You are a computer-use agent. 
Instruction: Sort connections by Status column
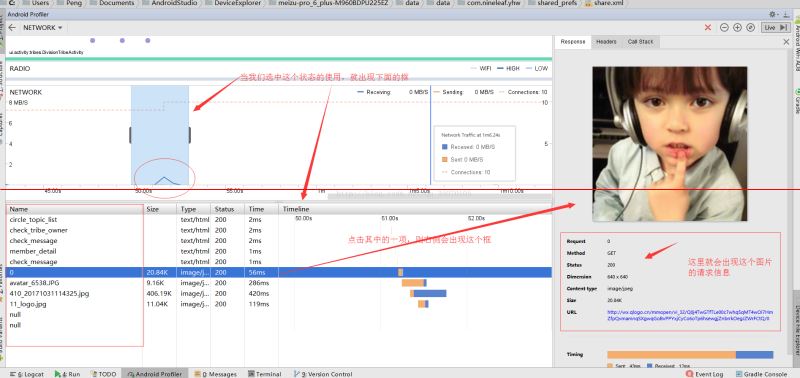click(228, 209)
